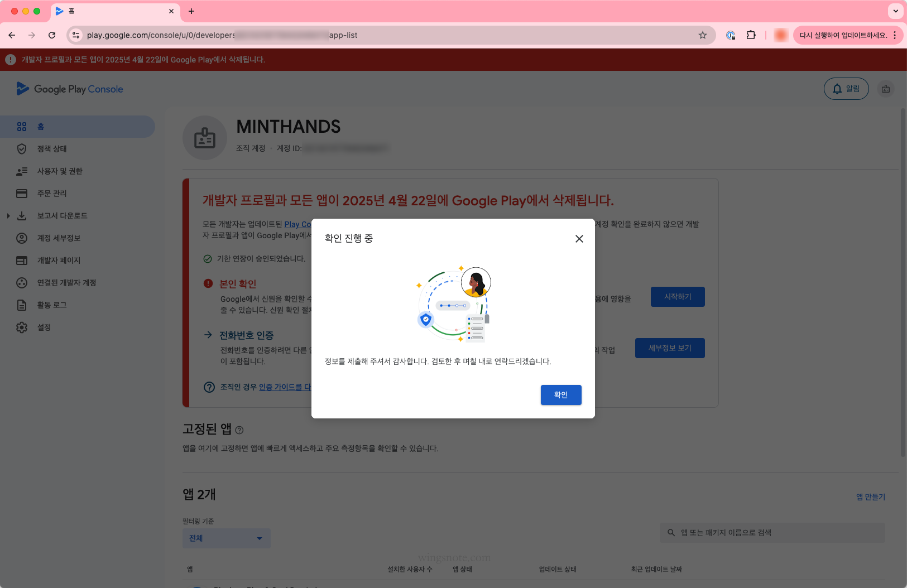The width and height of the screenshot is (907, 588).
Task: Open the 인증 가이드 link
Action: click(x=285, y=387)
